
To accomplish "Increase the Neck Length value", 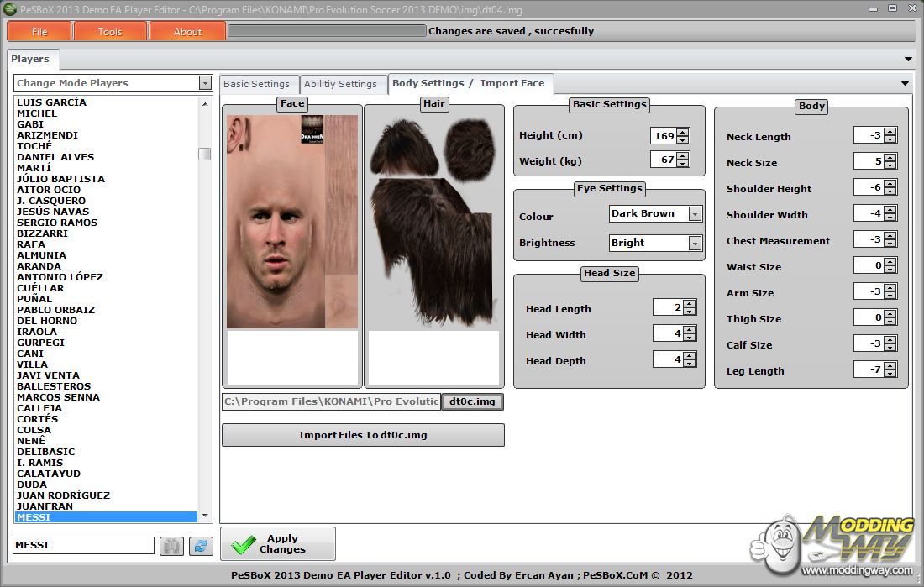I will pyautogui.click(x=890, y=133).
